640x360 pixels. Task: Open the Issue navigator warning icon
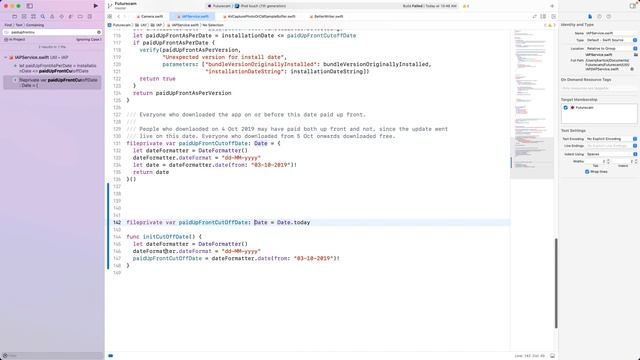click(52, 17)
